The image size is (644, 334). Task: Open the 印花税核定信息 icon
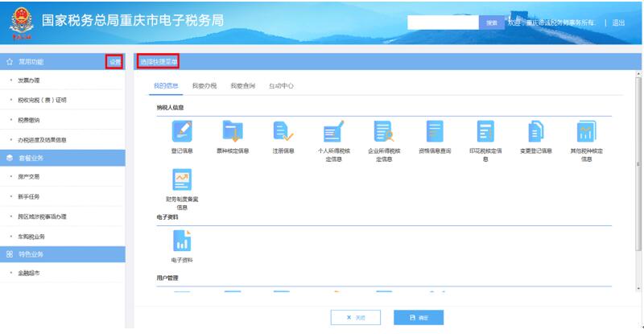pyautogui.click(x=485, y=131)
